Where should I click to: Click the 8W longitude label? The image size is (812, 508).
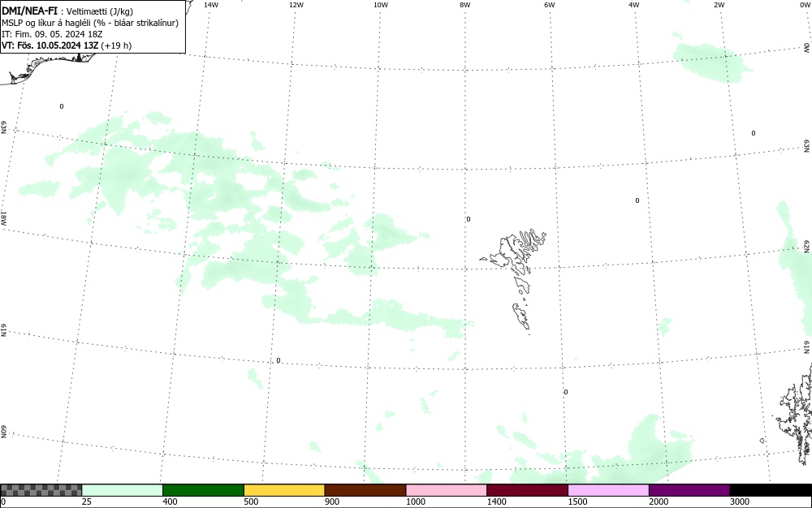point(465,5)
